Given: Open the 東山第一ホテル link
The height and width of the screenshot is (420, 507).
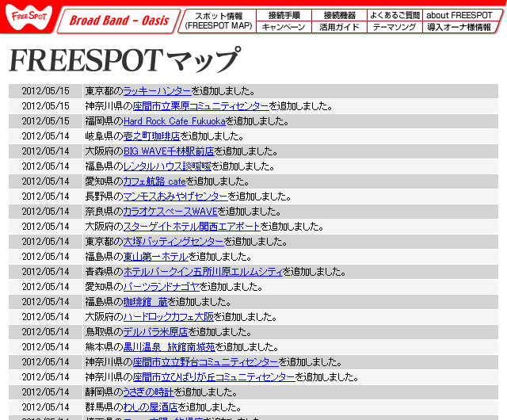Looking at the screenshot, I should pyautogui.click(x=156, y=257).
